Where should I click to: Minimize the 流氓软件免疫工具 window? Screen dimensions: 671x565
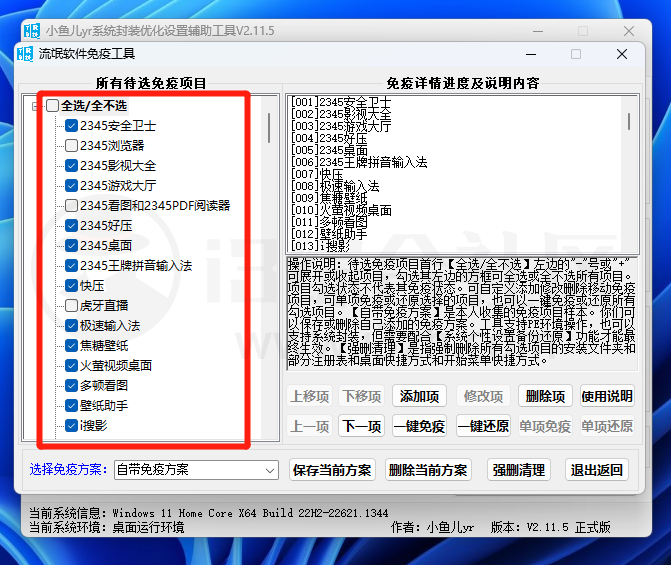coord(531,54)
